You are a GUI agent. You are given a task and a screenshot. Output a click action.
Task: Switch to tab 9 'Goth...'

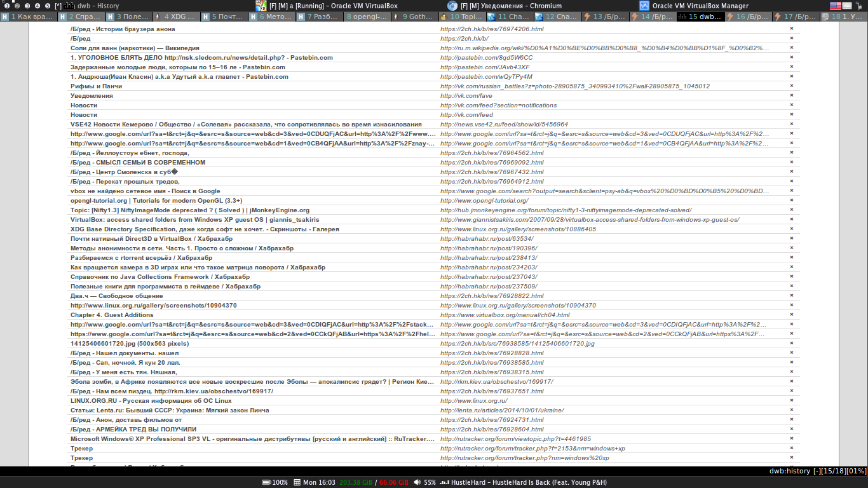coord(414,17)
